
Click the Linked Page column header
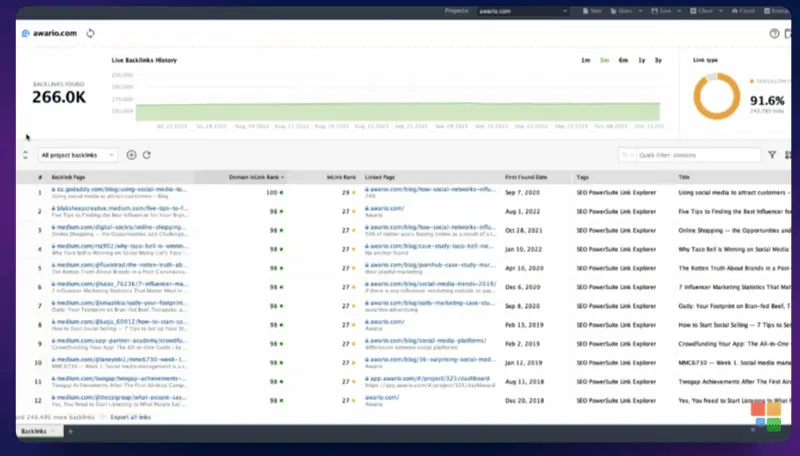coord(380,178)
